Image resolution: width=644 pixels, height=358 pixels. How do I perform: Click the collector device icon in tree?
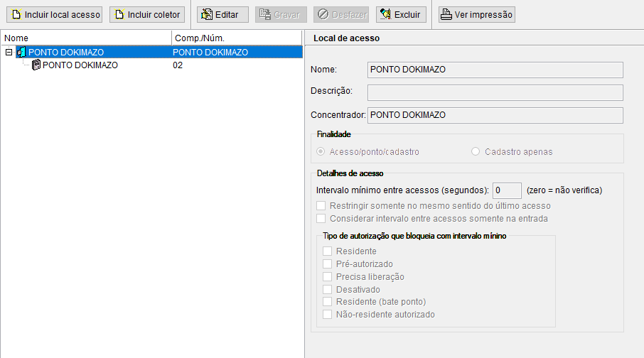[36, 65]
